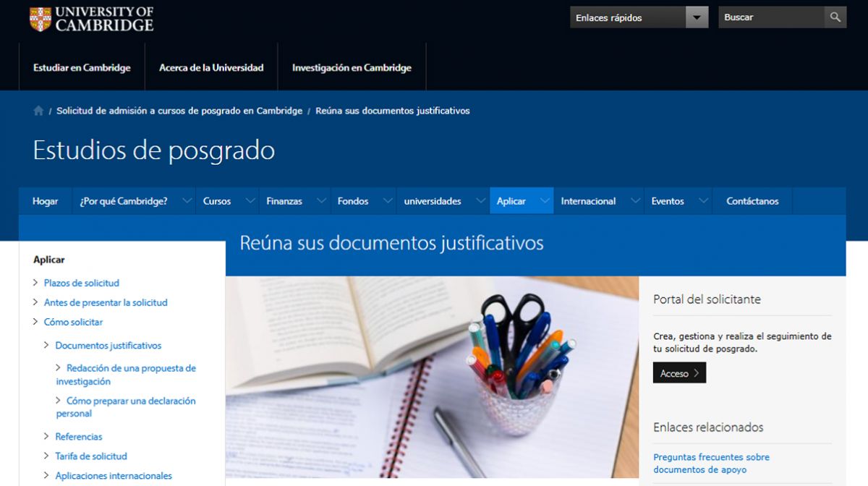The height and width of the screenshot is (486, 868).
Task: Open the Contáctanos tab
Action: [x=752, y=201]
